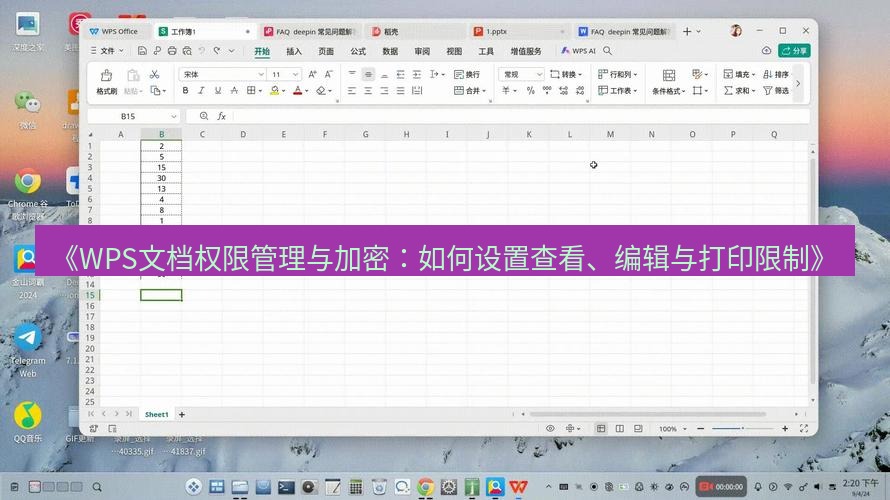Align text right horizontally

(x=384, y=90)
